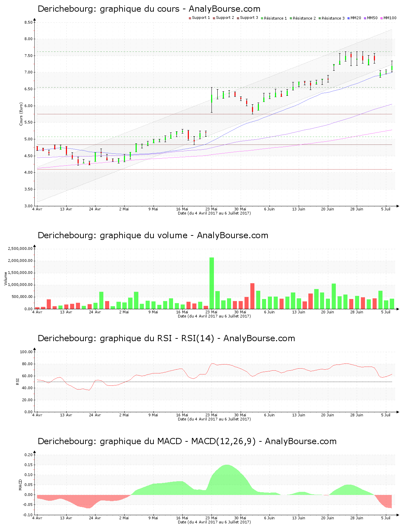The height and width of the screenshot is (532, 412).
Task: Click the 100.00 value on RSI axis
Action: [26, 352]
